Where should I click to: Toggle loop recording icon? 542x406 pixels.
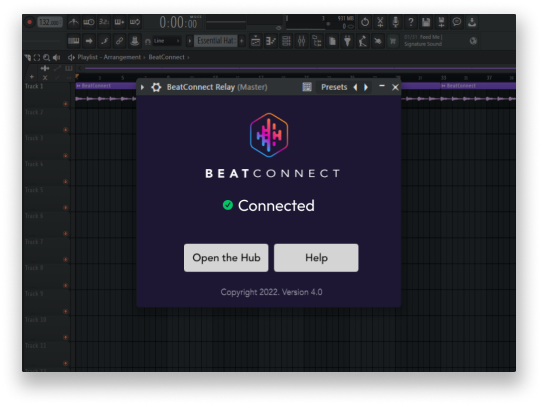(x=135, y=22)
